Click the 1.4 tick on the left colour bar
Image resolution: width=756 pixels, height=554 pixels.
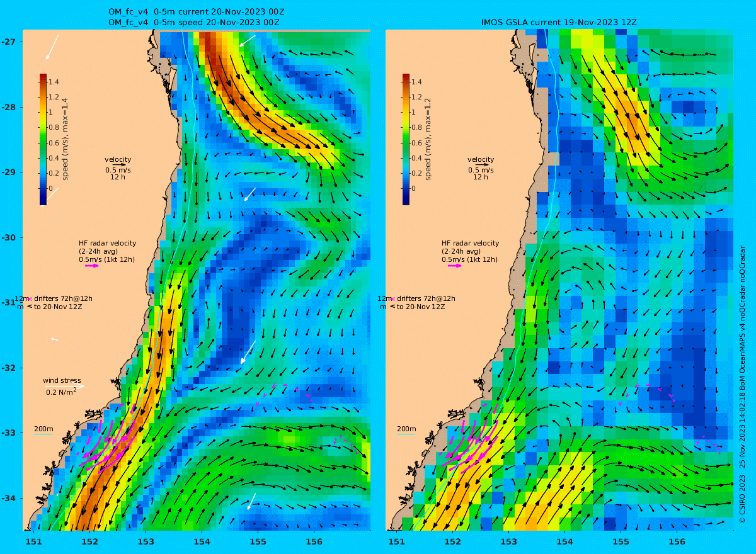click(54, 82)
